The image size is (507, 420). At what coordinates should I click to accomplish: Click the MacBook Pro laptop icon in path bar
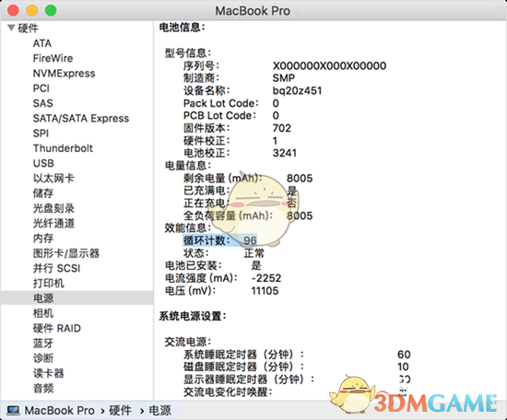click(x=13, y=410)
